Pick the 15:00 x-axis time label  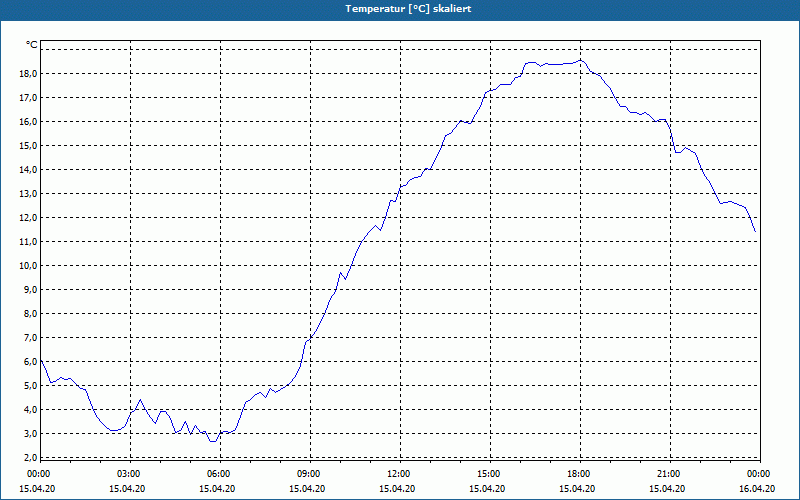490,474
